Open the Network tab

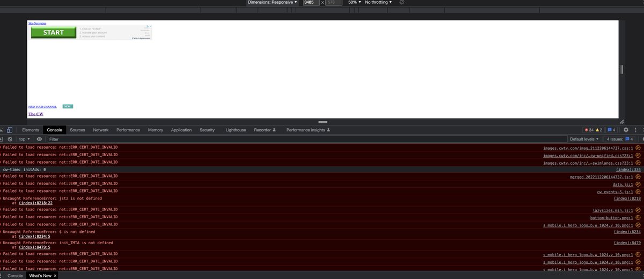100,130
